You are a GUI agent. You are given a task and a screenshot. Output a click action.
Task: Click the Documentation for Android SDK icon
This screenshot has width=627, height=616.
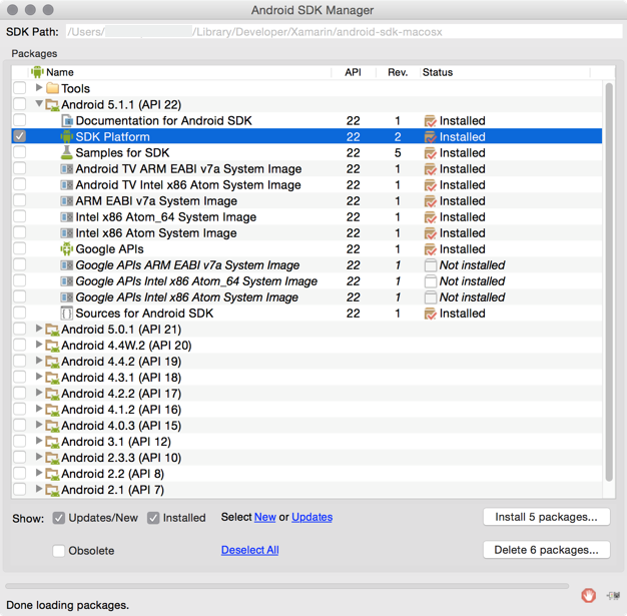pyautogui.click(x=67, y=120)
